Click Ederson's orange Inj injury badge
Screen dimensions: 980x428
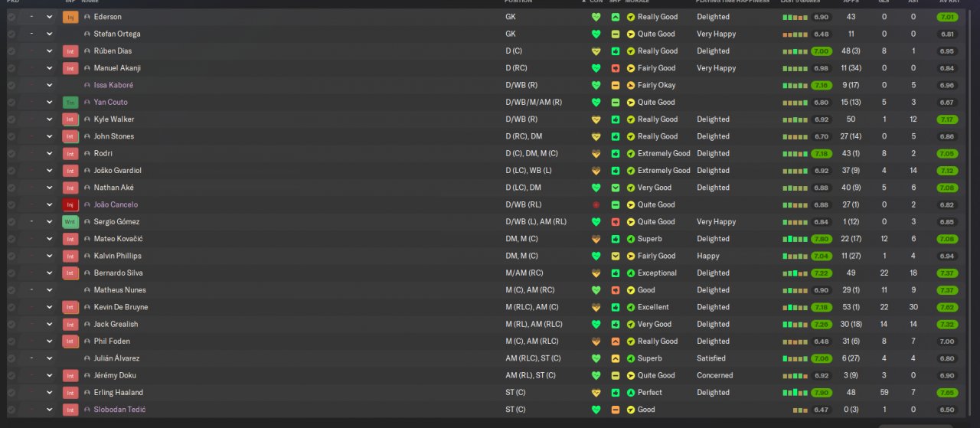pyautogui.click(x=70, y=17)
